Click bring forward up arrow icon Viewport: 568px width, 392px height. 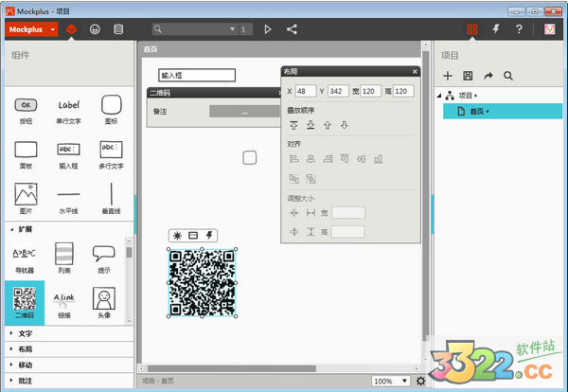pyautogui.click(x=328, y=125)
